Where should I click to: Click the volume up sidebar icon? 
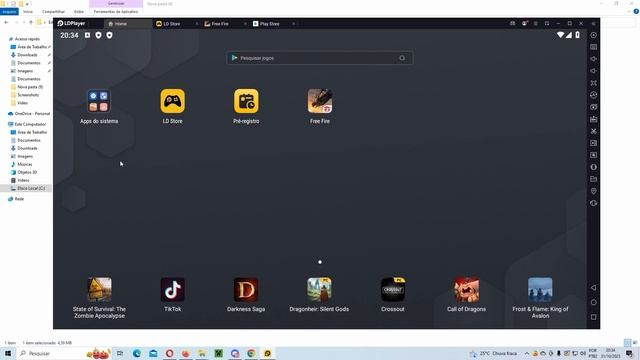(593, 59)
